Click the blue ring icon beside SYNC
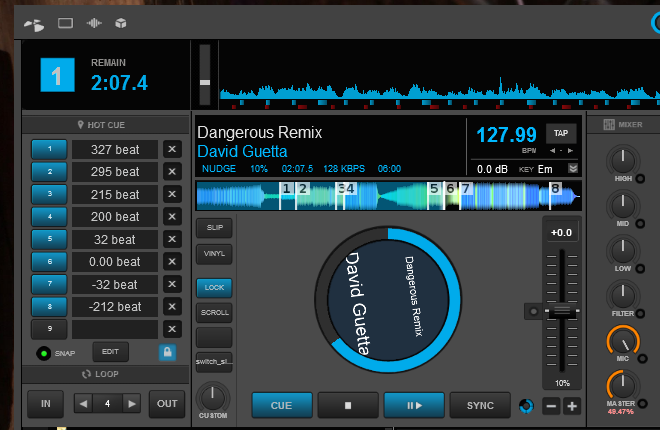Viewport: 660px width, 430px height. click(x=526, y=406)
